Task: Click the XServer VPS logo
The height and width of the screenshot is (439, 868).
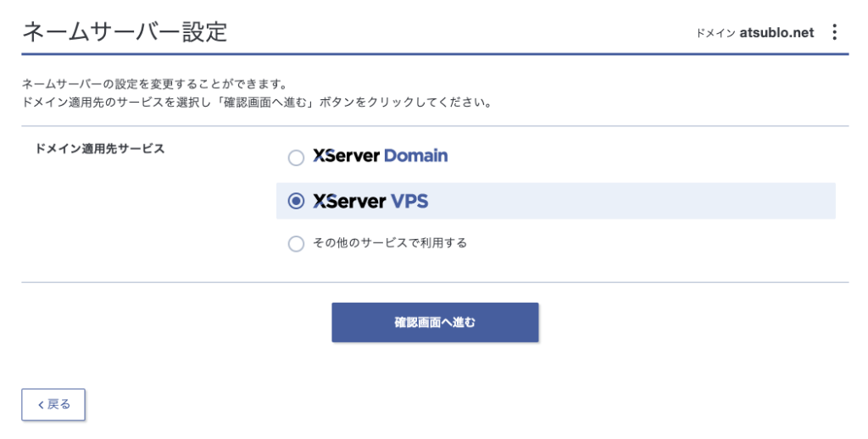Action: click(x=370, y=202)
